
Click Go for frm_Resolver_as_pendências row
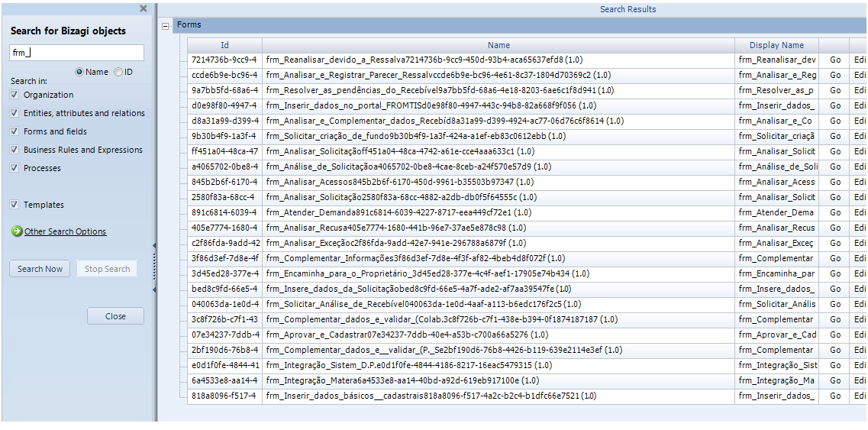(834, 90)
